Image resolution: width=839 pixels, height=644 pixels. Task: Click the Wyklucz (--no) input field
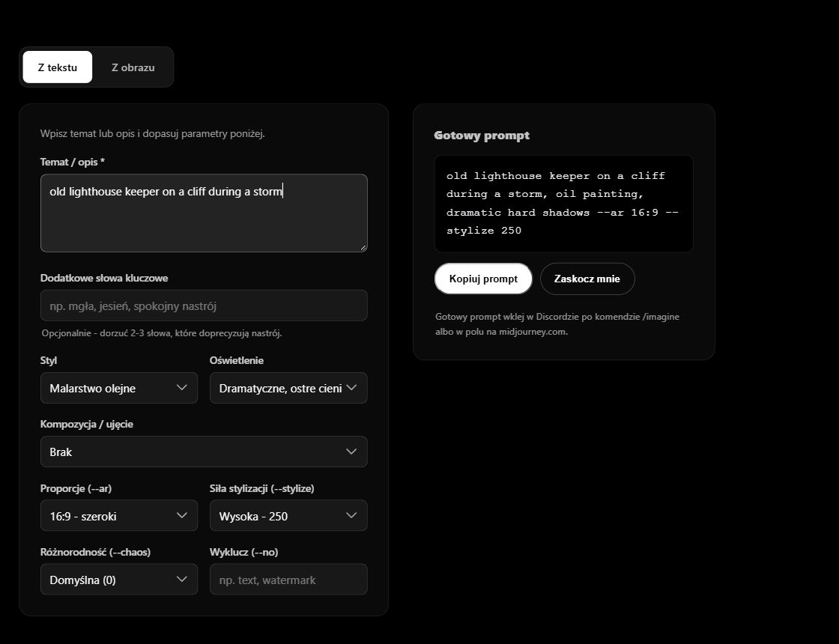click(x=288, y=580)
